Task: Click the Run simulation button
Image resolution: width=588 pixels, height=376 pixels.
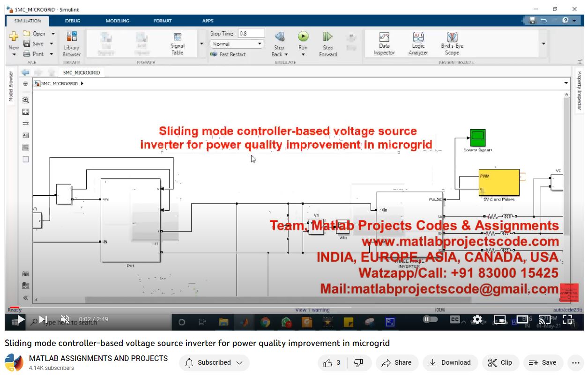Action: click(x=303, y=37)
